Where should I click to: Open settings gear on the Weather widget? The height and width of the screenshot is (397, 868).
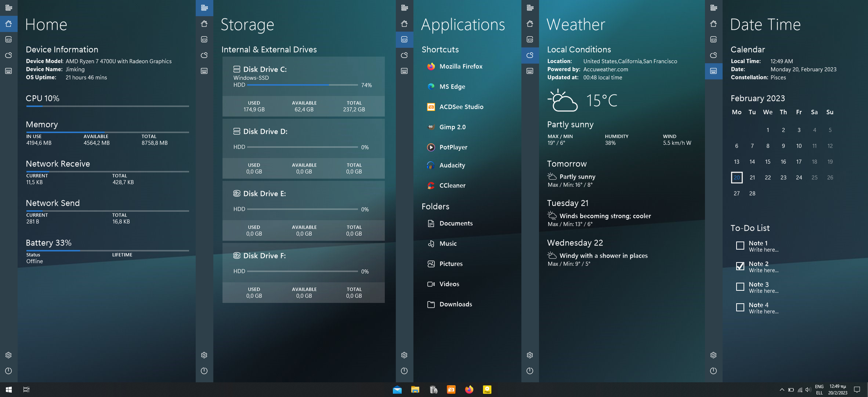point(529,355)
